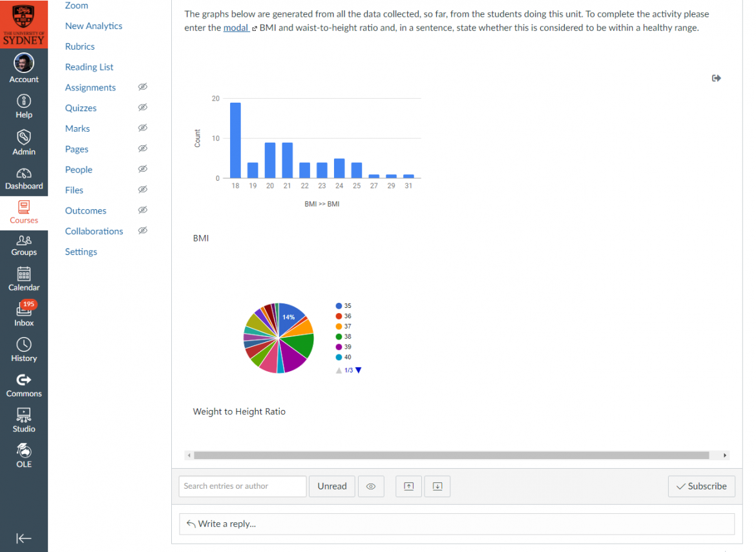
Task: Open the History panel
Action: 24,350
